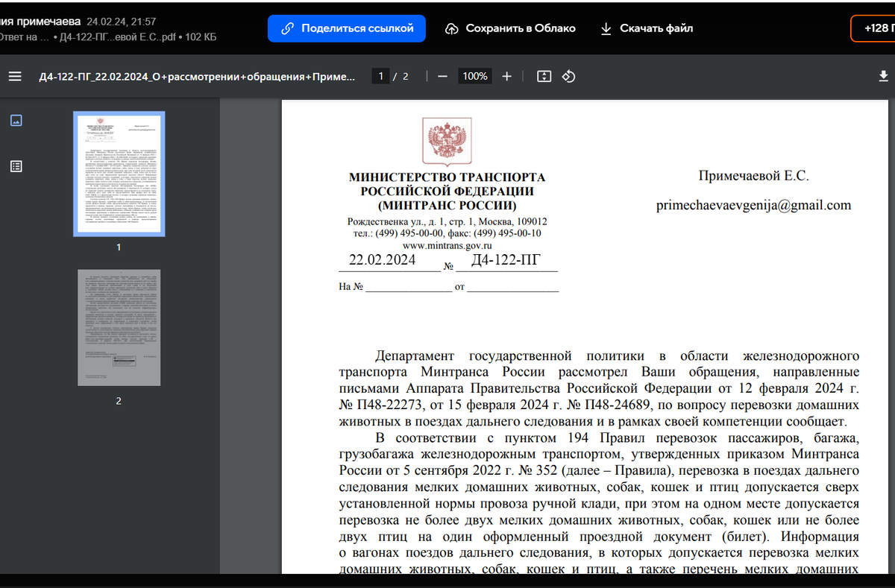Click the zoom in plus button
The width and height of the screenshot is (895, 588).
click(x=507, y=76)
